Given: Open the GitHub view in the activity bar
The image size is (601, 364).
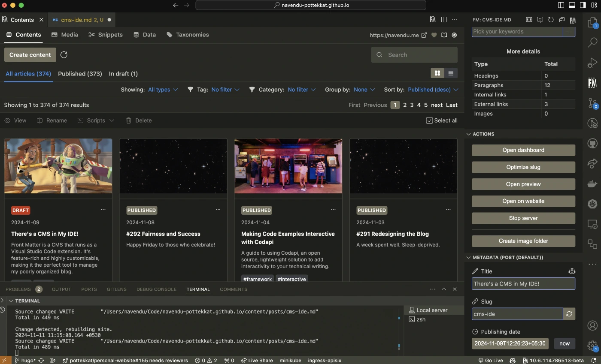Looking at the screenshot, I should 592,144.
